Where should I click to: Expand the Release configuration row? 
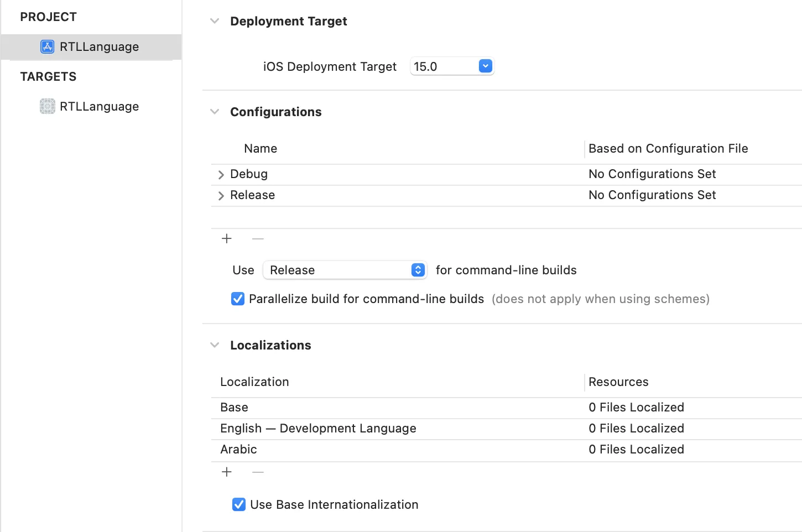pyautogui.click(x=221, y=196)
